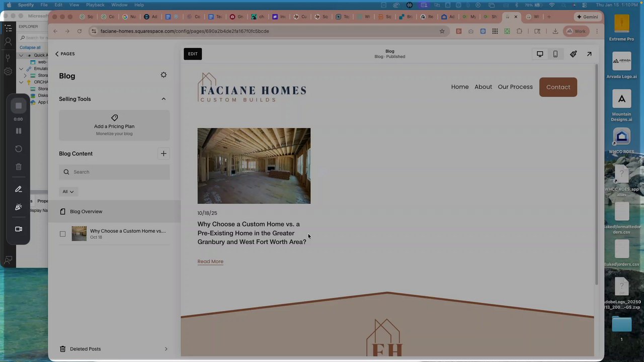Open Chrome downloads icon

tap(555, 31)
